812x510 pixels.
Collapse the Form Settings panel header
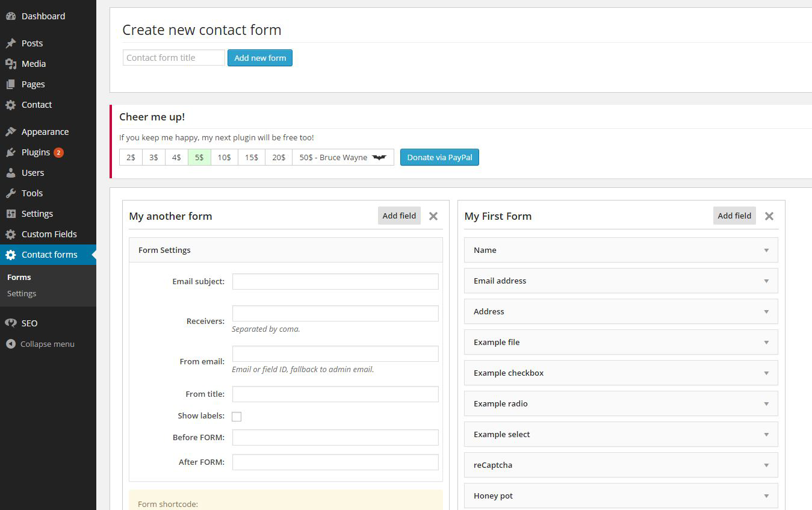pyautogui.click(x=286, y=250)
